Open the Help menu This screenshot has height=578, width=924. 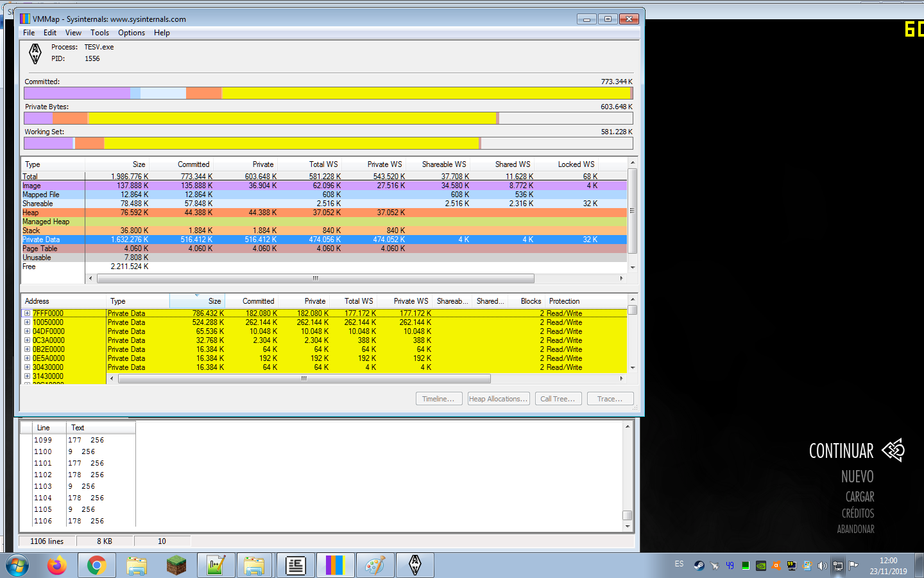(162, 33)
